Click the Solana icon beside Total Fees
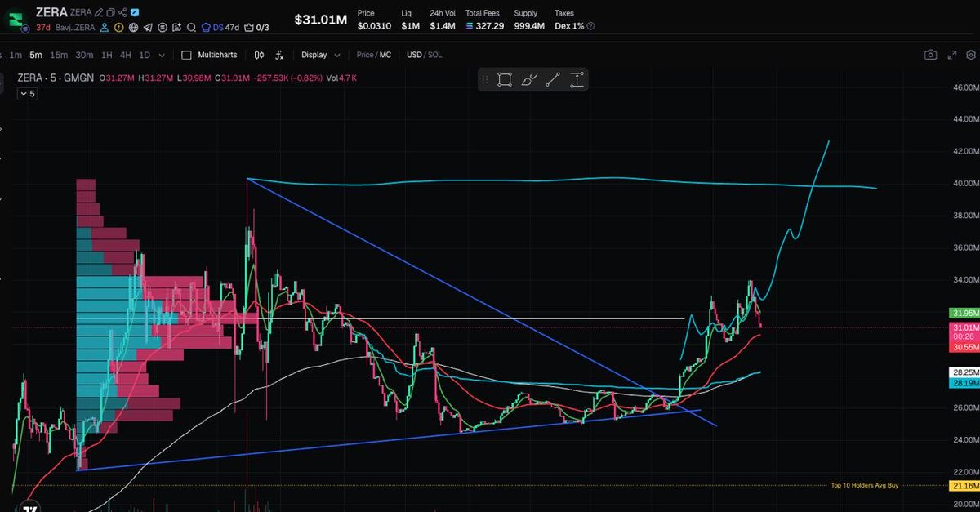This screenshot has height=512, width=980. click(x=470, y=26)
